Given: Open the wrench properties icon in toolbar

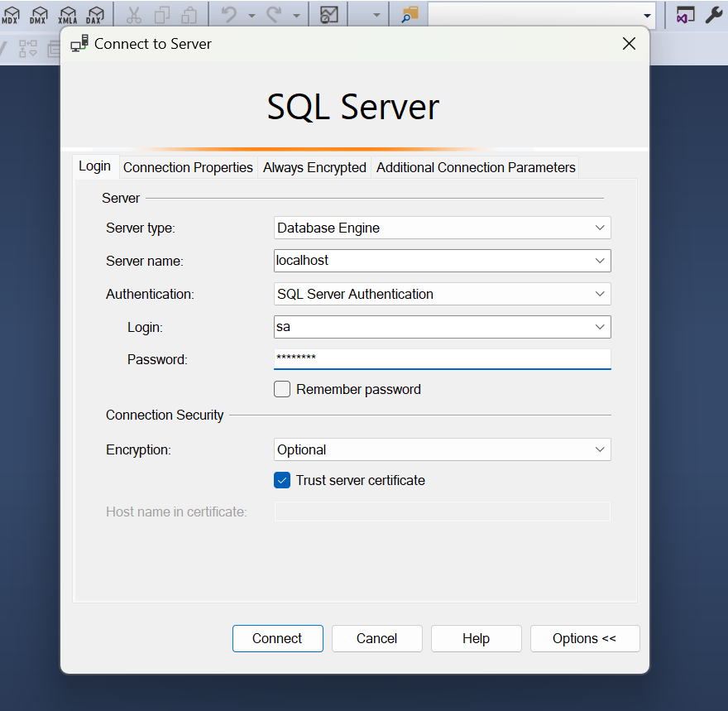Looking at the screenshot, I should coord(713,15).
